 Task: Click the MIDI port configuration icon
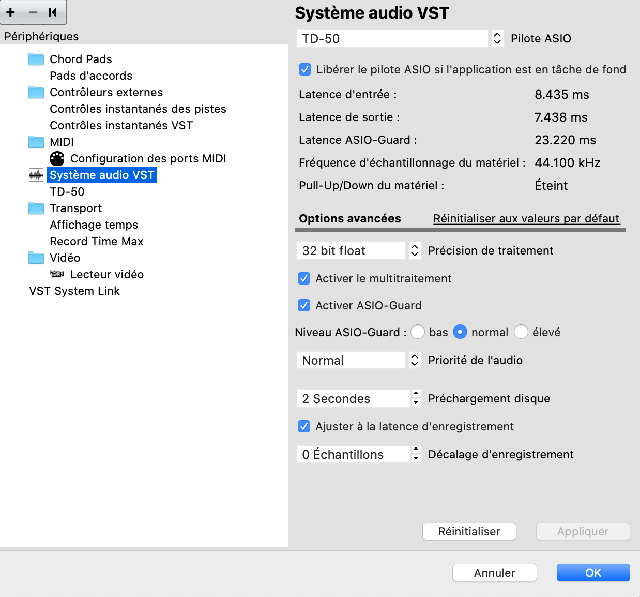pos(57,158)
